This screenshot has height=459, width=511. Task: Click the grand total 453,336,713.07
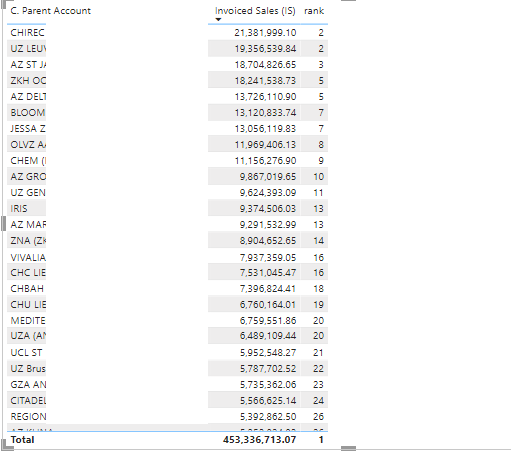pos(259,440)
